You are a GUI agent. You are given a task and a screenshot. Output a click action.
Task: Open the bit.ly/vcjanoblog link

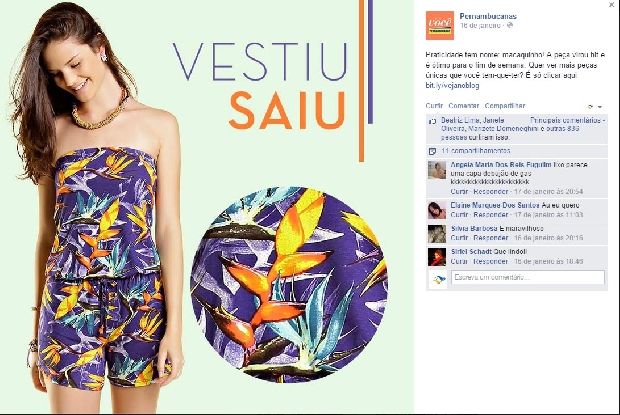coord(452,85)
